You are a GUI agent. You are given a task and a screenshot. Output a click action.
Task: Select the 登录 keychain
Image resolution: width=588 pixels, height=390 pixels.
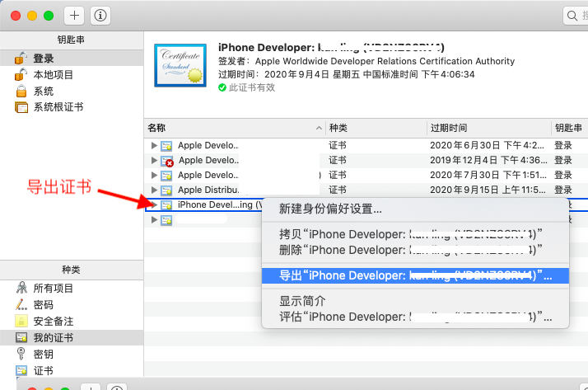click(72, 59)
